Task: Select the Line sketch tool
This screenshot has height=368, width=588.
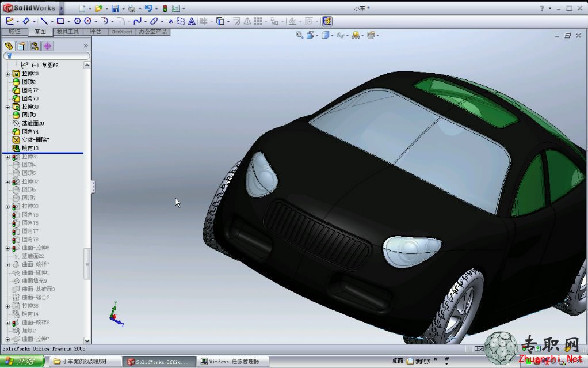Action: point(44,21)
